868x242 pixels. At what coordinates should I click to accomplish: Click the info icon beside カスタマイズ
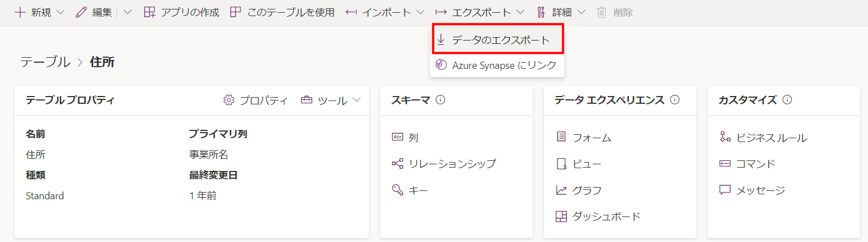[787, 100]
